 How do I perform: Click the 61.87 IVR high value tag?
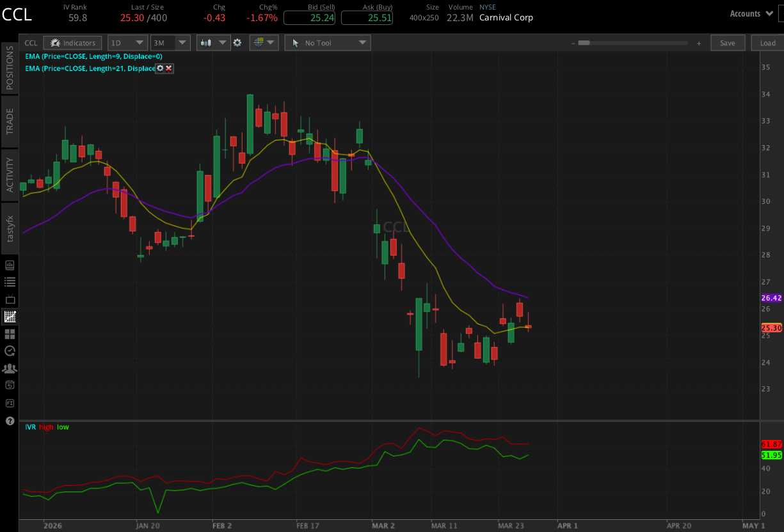point(771,444)
